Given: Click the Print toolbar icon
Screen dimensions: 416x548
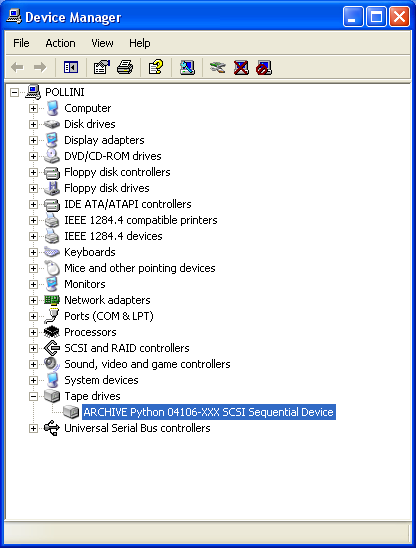Looking at the screenshot, I should pos(125,67).
